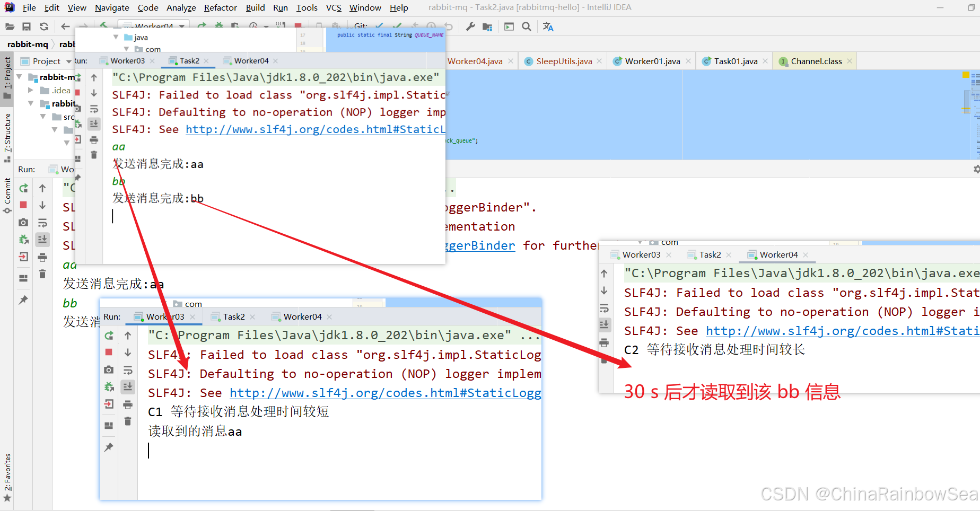
Task: Toggle scroll-to-end in main Run panel
Action: (x=42, y=240)
